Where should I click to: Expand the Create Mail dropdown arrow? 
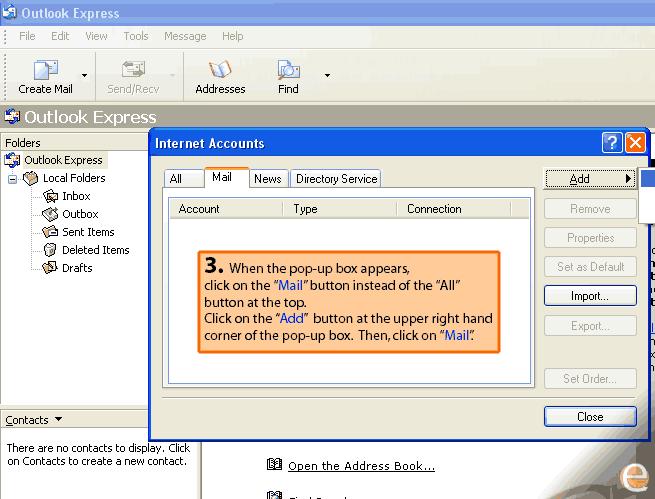pyautogui.click(x=85, y=75)
